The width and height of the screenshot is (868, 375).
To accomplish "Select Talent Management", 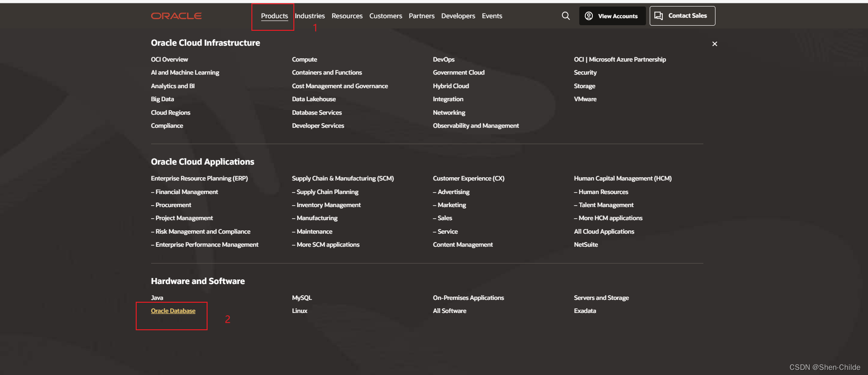I will point(604,205).
